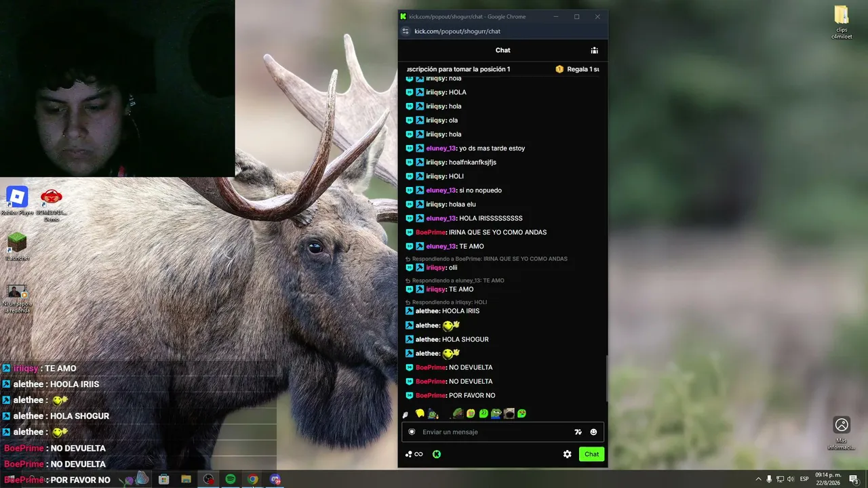The image size is (868, 488).
Task: Open the clips c4miloet folder
Action: [x=841, y=22]
